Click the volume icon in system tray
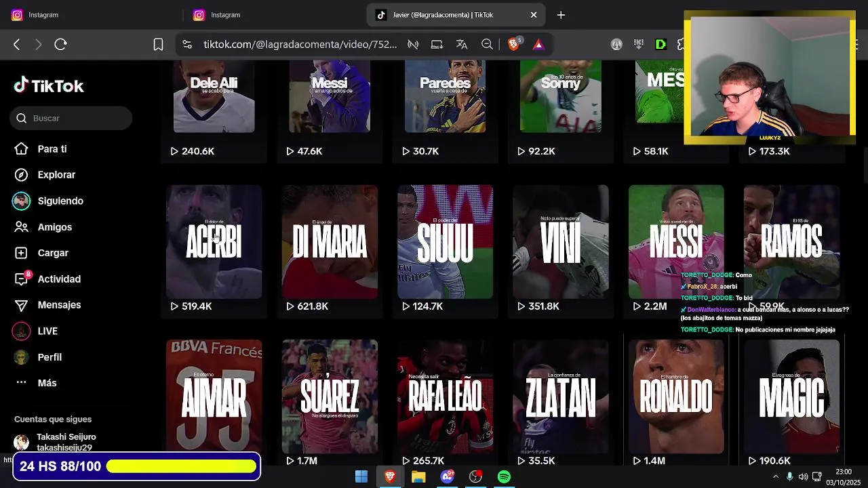The height and width of the screenshot is (488, 868). (803, 477)
